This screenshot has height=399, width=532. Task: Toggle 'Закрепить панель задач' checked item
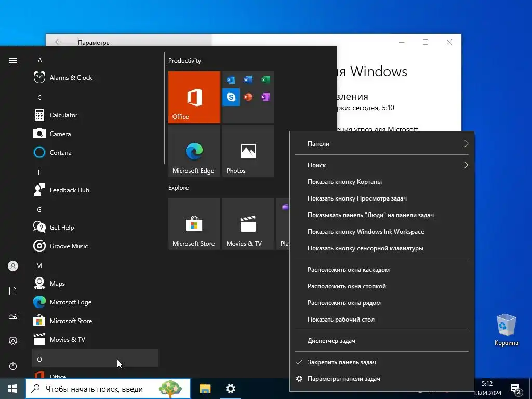[x=382, y=362]
